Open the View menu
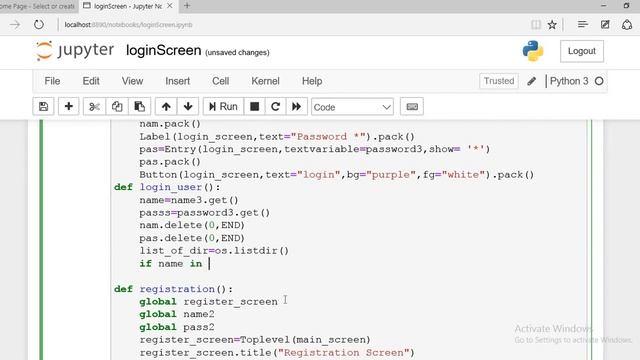The image size is (640, 360). [x=132, y=81]
